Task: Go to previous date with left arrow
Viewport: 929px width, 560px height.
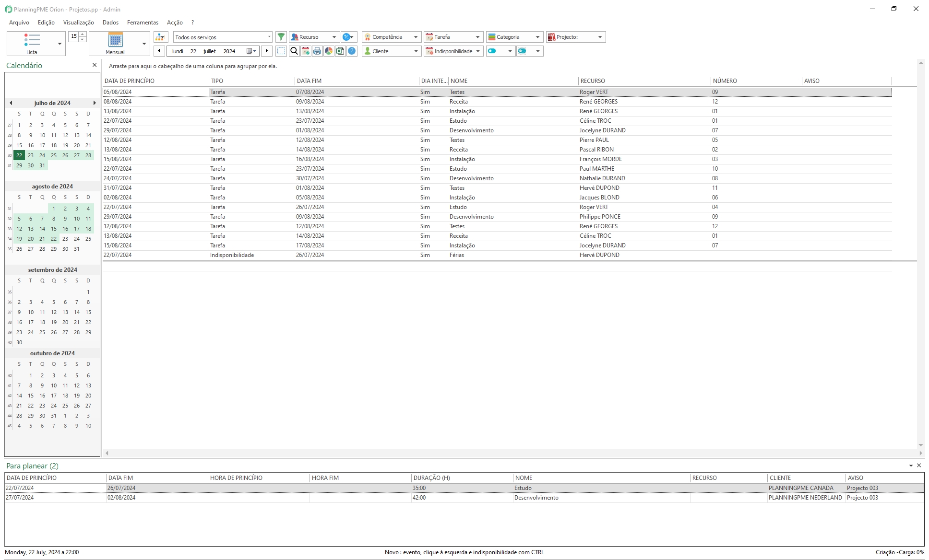Action: pos(159,51)
